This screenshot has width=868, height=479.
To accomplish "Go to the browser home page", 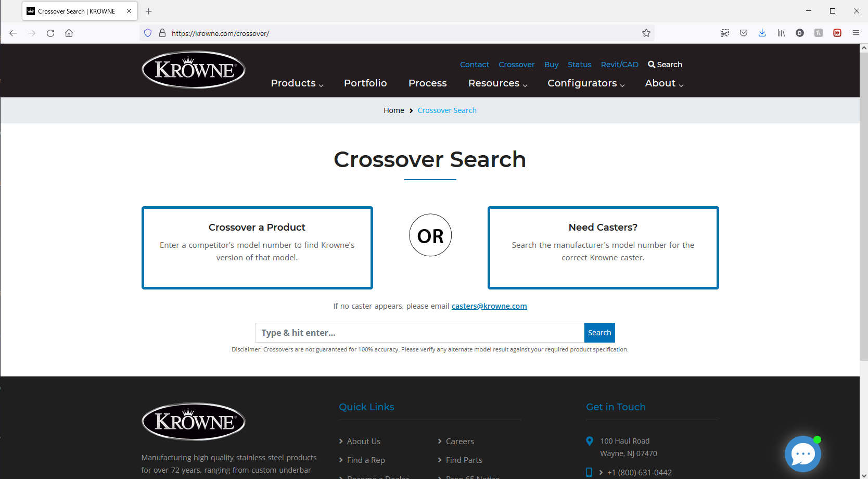I will tap(69, 33).
